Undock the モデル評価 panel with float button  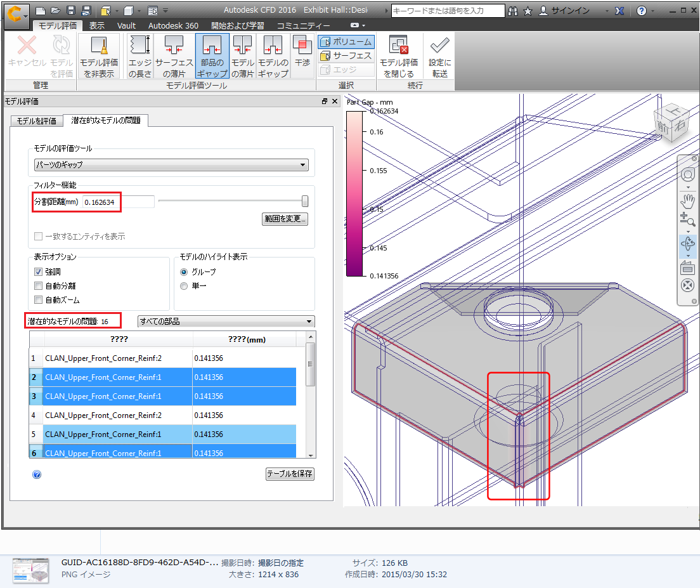coord(325,101)
